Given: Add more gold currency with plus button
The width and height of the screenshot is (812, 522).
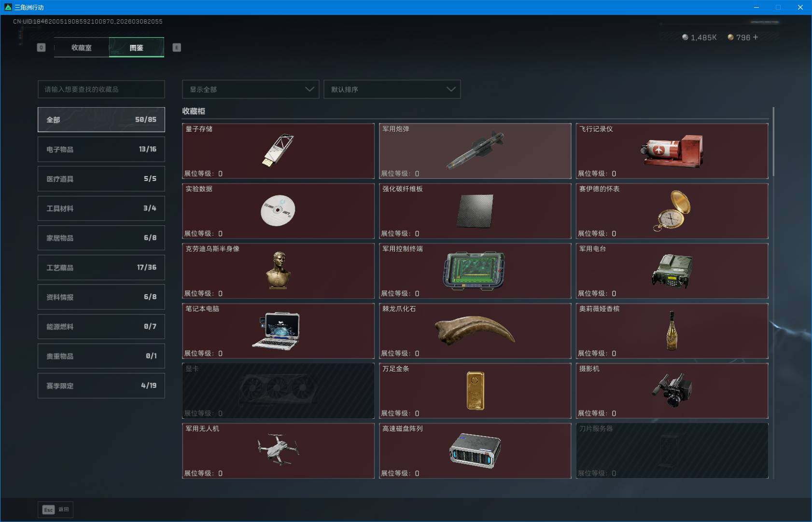Looking at the screenshot, I should [756, 37].
